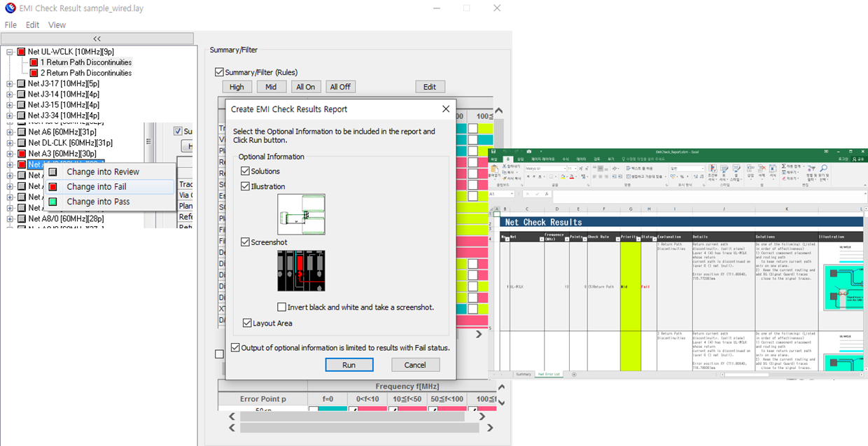Toggle the partially hidden Su... checkbox in tree overlay
Image resolution: width=868 pixels, height=446 pixels.
click(x=178, y=131)
